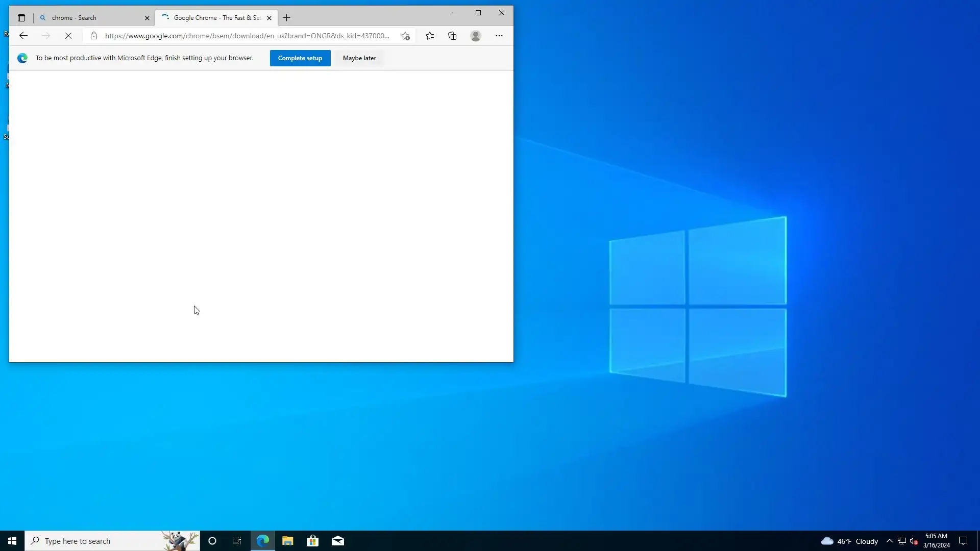
Task: Open Task View from taskbar
Action: pyautogui.click(x=236, y=541)
